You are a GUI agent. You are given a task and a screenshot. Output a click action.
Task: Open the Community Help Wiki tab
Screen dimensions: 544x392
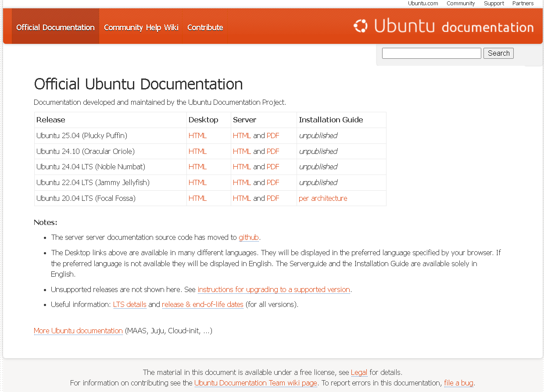point(141,27)
